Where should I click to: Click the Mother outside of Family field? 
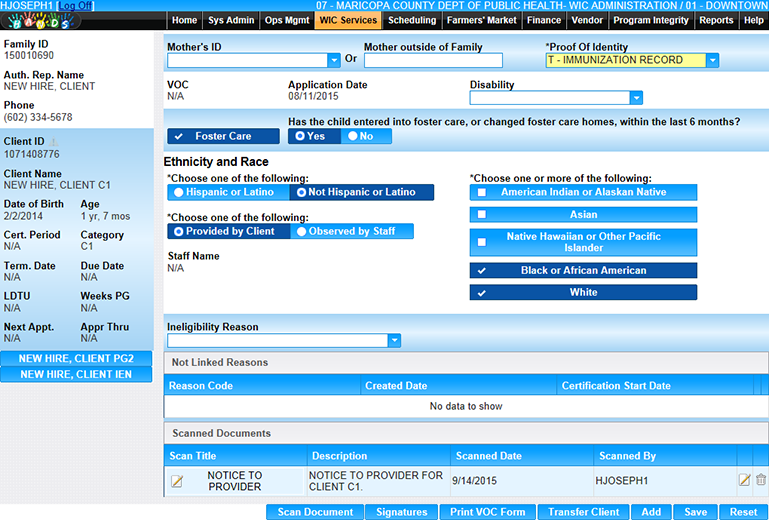pyautogui.click(x=418, y=61)
